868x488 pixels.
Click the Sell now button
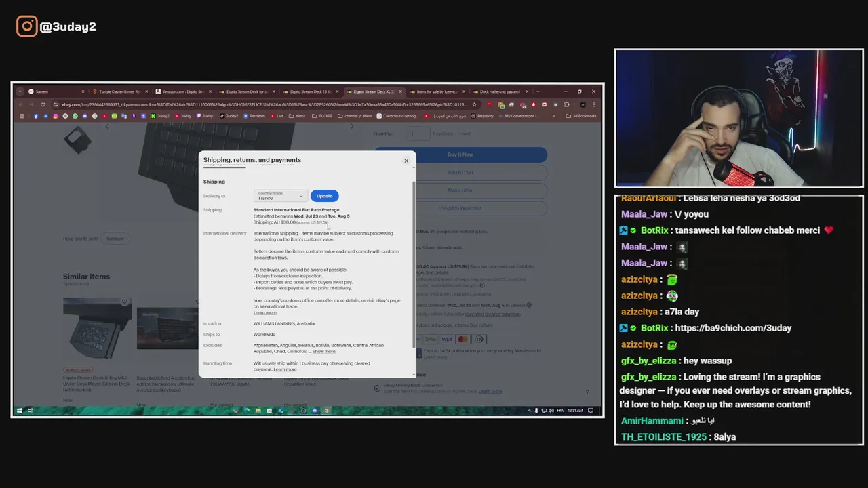pyautogui.click(x=115, y=239)
